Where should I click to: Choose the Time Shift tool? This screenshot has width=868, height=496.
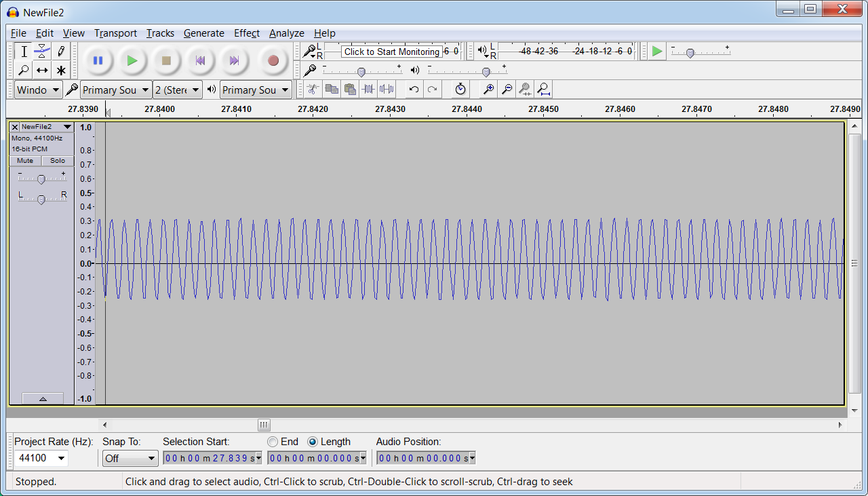(x=42, y=70)
